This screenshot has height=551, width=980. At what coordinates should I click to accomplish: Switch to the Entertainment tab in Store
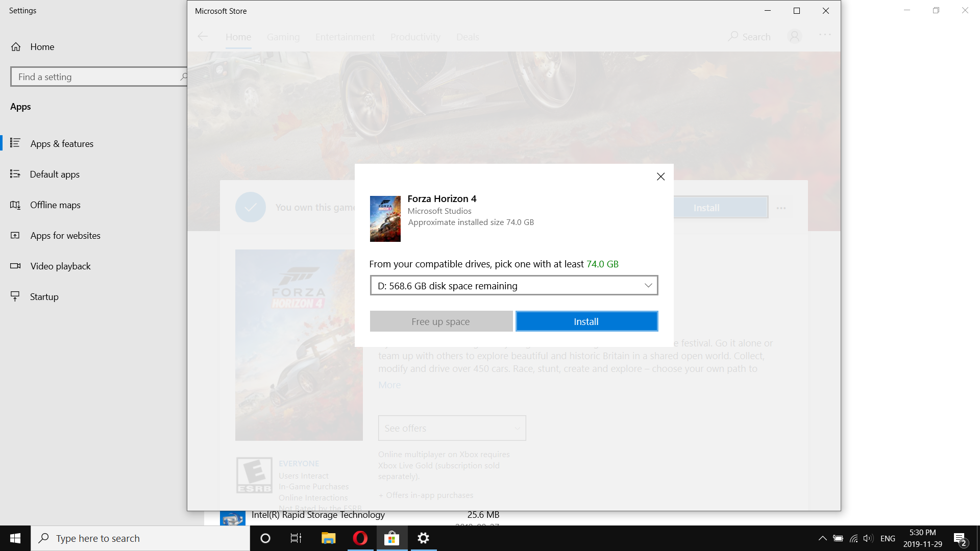point(345,37)
